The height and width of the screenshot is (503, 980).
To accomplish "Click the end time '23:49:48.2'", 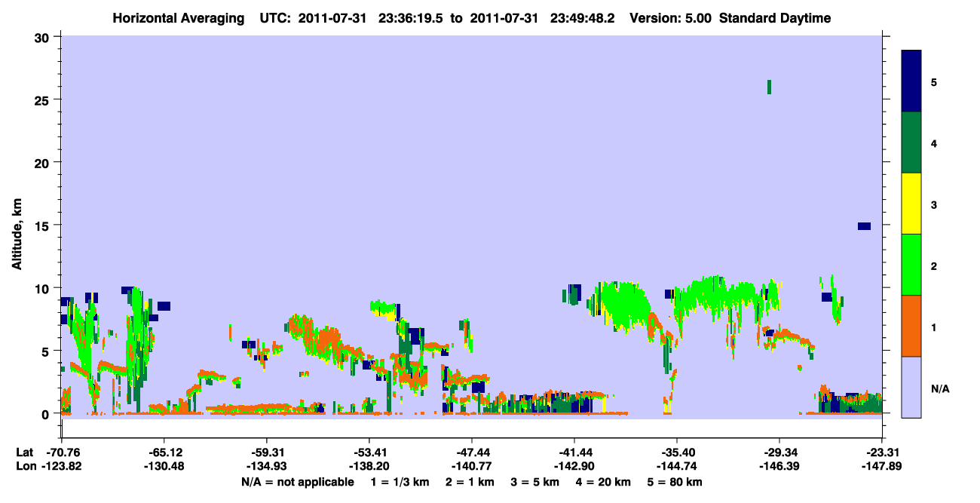I will click(x=580, y=18).
